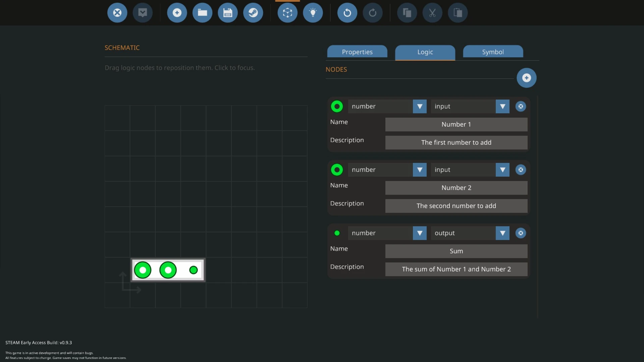
Task: Open Sum node output mode dropdown
Action: [x=502, y=233]
